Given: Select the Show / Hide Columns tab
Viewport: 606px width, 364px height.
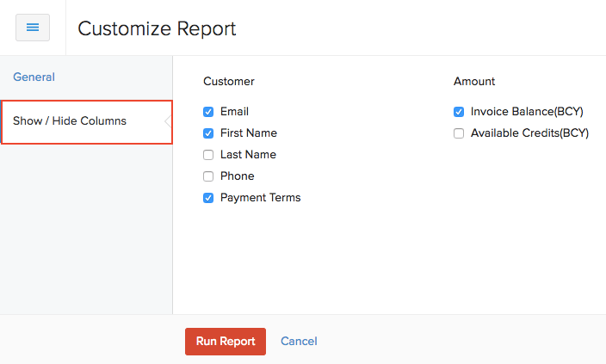Looking at the screenshot, I should click(x=70, y=121).
